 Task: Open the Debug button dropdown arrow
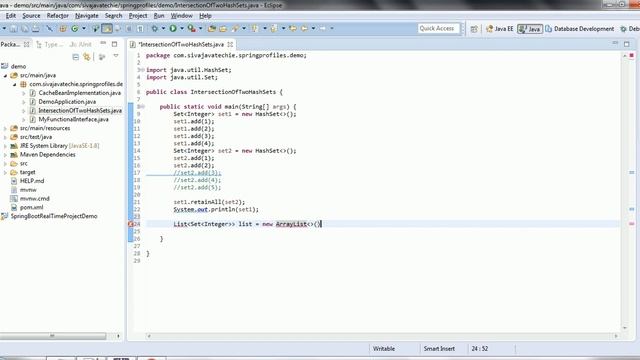tap(163, 29)
